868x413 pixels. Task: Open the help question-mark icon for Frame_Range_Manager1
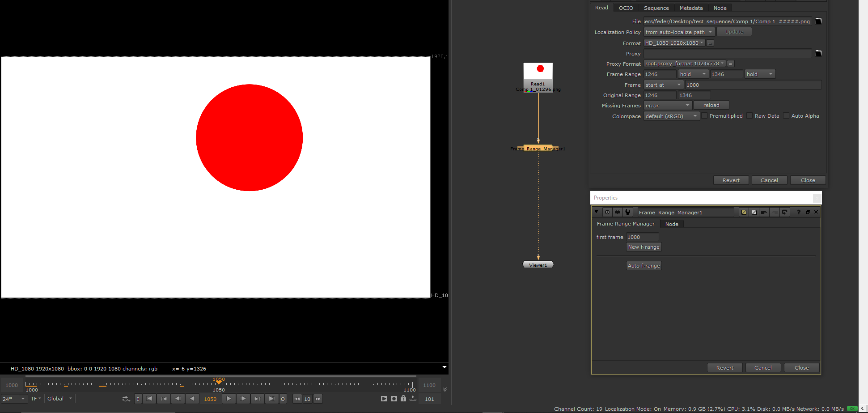pos(799,212)
